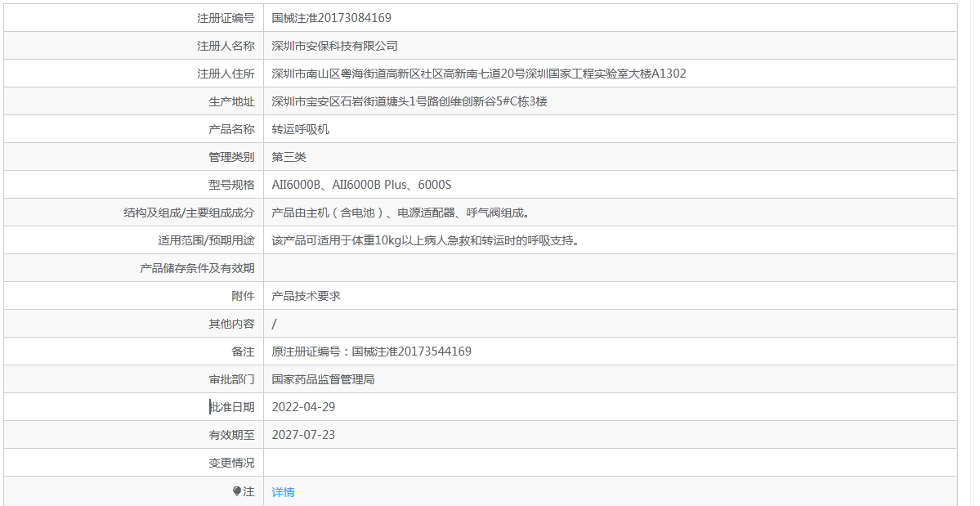Screen dimensions: 980x506
Task: Select the approving department 国家药品监督管理局
Action: [x=323, y=379]
